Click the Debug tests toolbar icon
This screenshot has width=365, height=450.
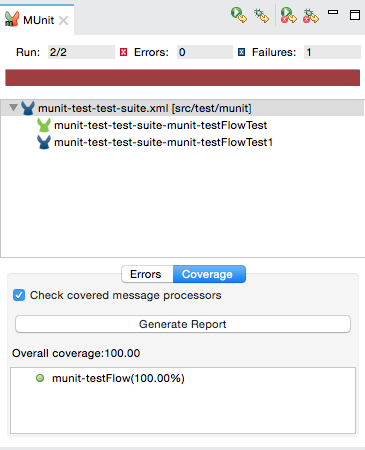tap(261, 15)
